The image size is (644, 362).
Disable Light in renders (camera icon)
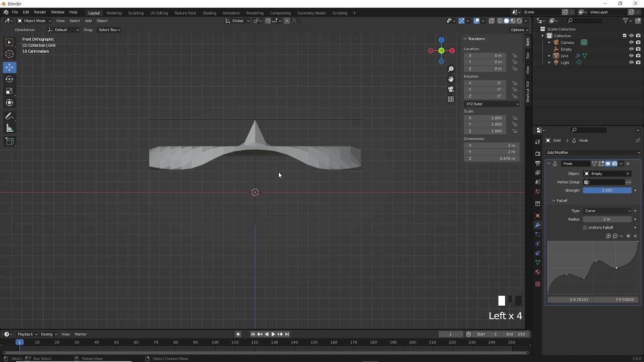point(638,62)
